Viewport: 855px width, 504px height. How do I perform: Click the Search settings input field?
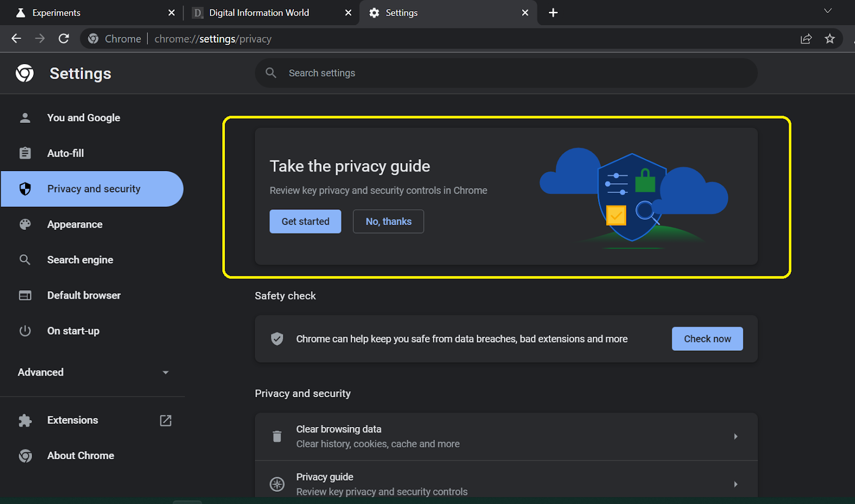(506, 73)
